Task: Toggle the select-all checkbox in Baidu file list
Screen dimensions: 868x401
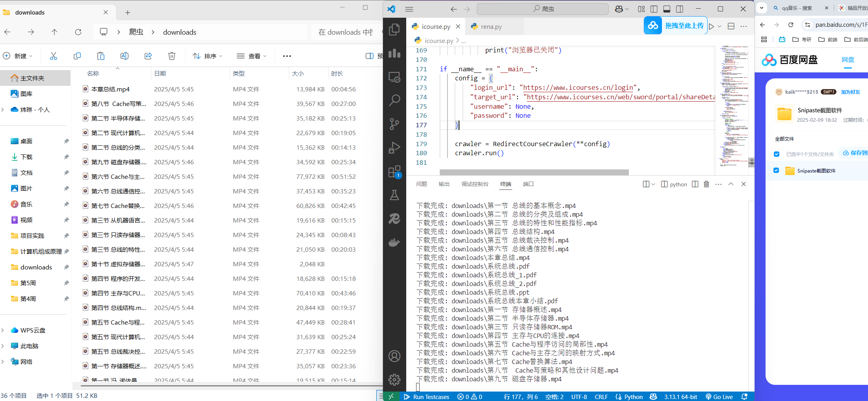Action: [776, 154]
